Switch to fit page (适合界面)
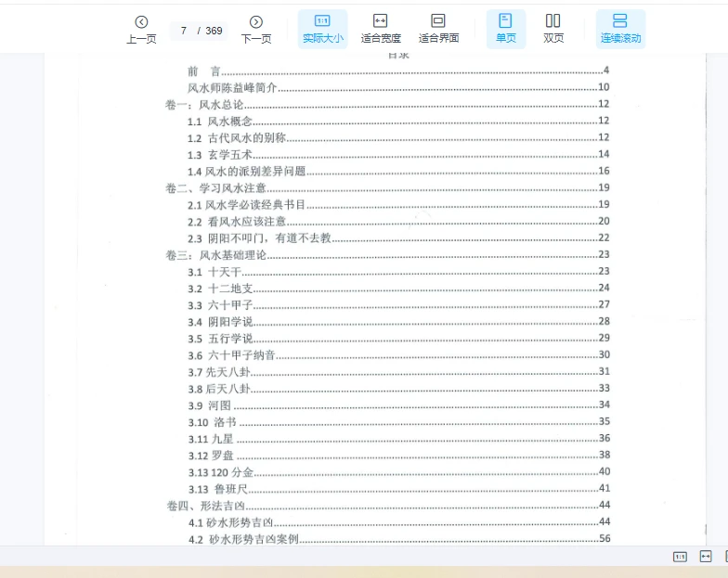Viewport: 728px width, 578px height. (x=438, y=29)
